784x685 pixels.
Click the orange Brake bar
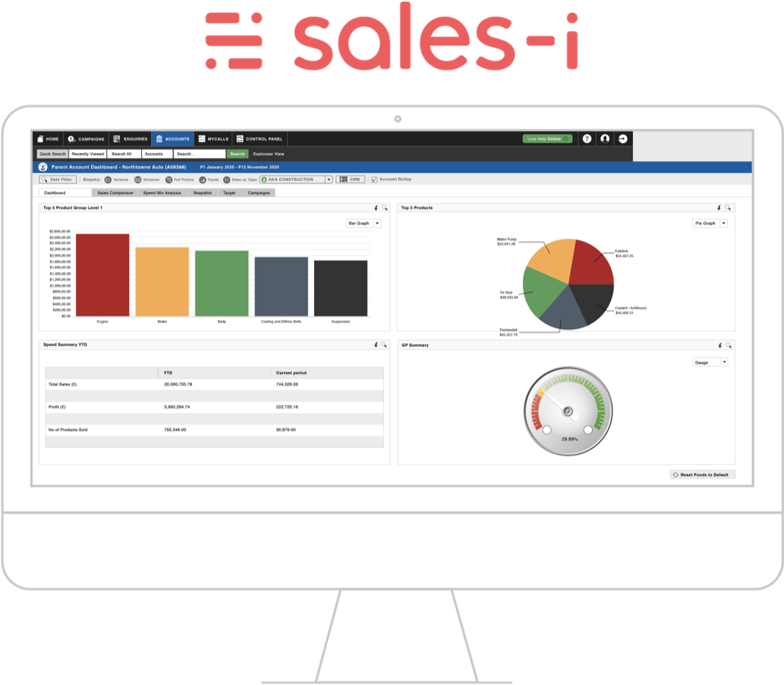[162, 282]
